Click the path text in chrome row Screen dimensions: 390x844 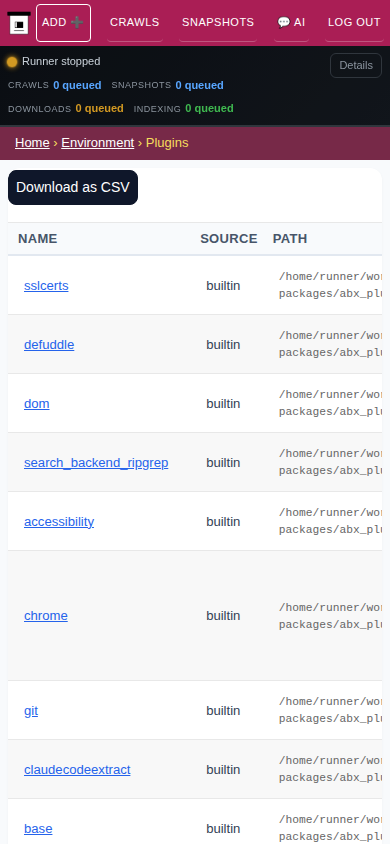(x=330, y=616)
